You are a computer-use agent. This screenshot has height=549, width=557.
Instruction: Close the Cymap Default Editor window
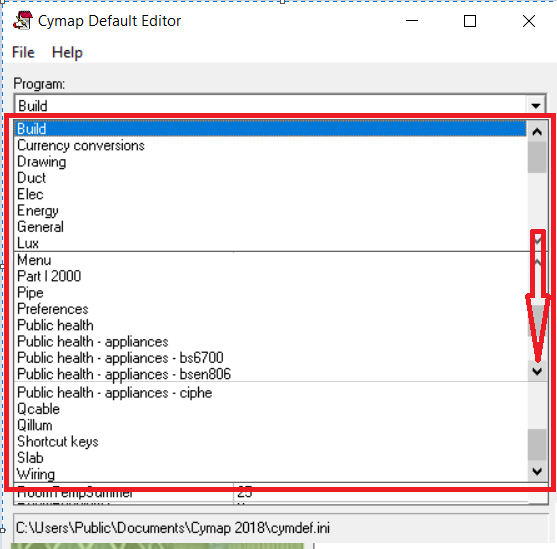[529, 21]
